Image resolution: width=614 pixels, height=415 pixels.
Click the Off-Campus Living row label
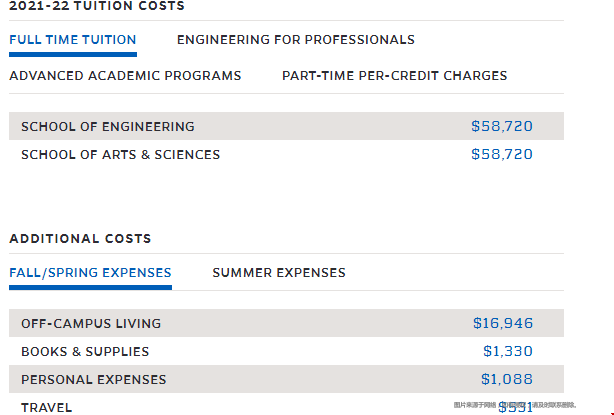(91, 323)
